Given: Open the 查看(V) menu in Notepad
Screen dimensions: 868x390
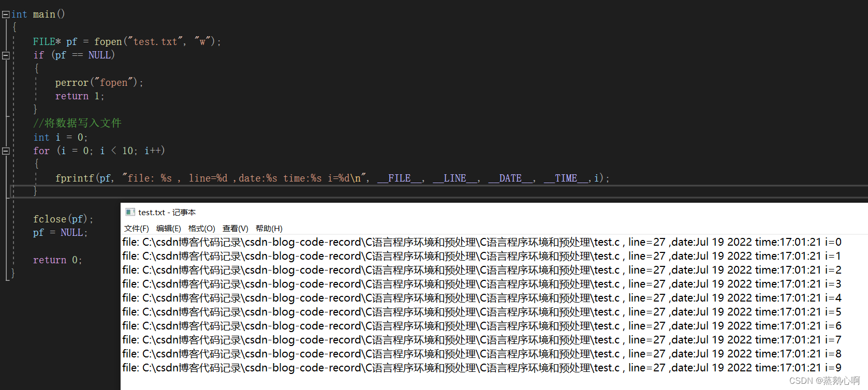Looking at the screenshot, I should [x=236, y=229].
